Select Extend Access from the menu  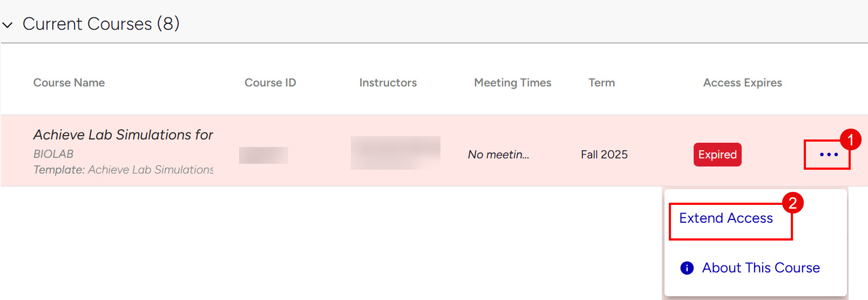725,218
